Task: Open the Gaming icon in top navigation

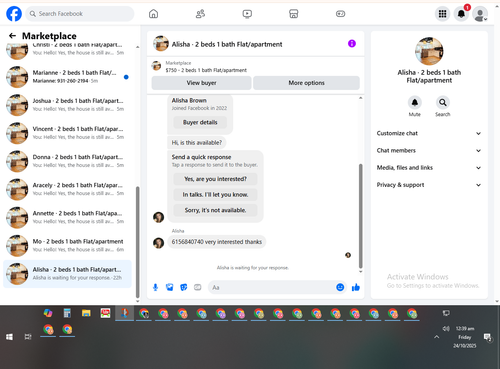Action: 340,14
